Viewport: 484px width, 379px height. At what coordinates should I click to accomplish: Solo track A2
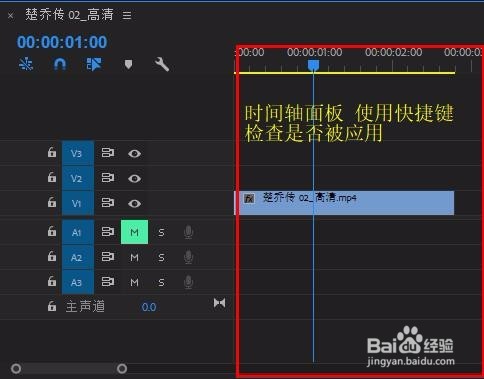point(161,257)
